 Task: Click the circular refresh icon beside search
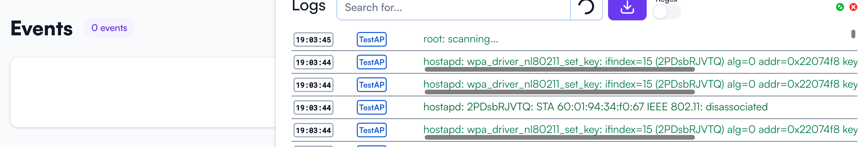586,7
